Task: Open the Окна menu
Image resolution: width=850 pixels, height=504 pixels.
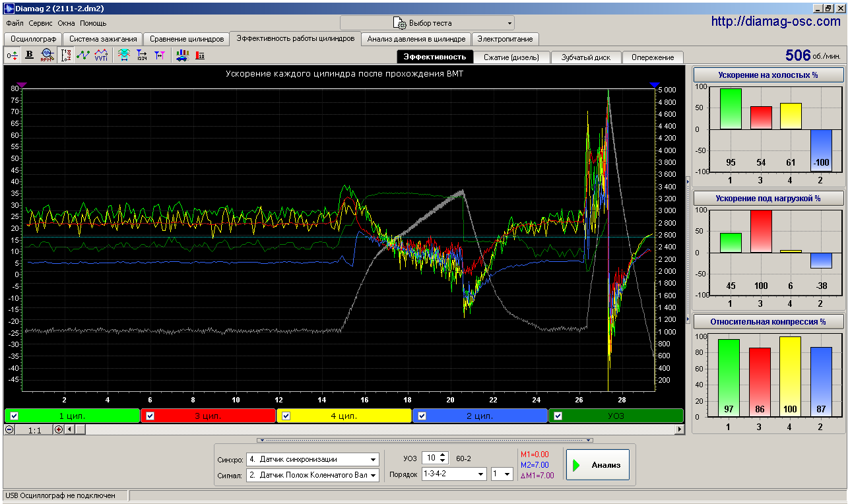Action: pyautogui.click(x=67, y=23)
